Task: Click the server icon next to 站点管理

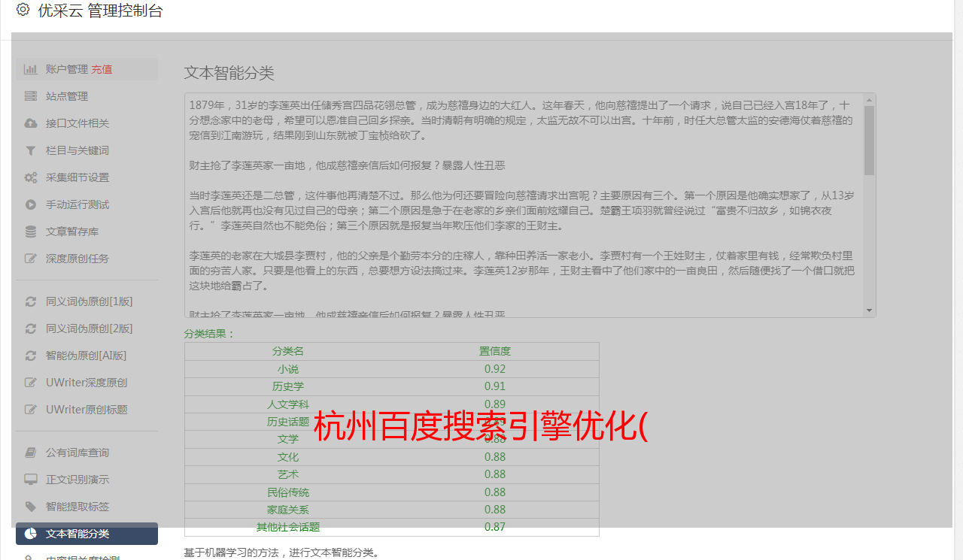Action: pyautogui.click(x=30, y=96)
